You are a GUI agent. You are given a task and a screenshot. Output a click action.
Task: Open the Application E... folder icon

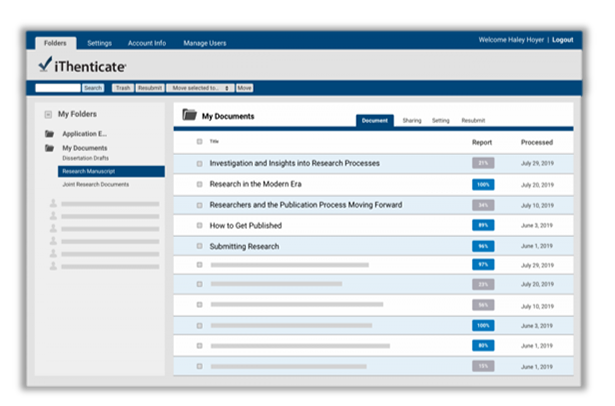tap(49, 134)
